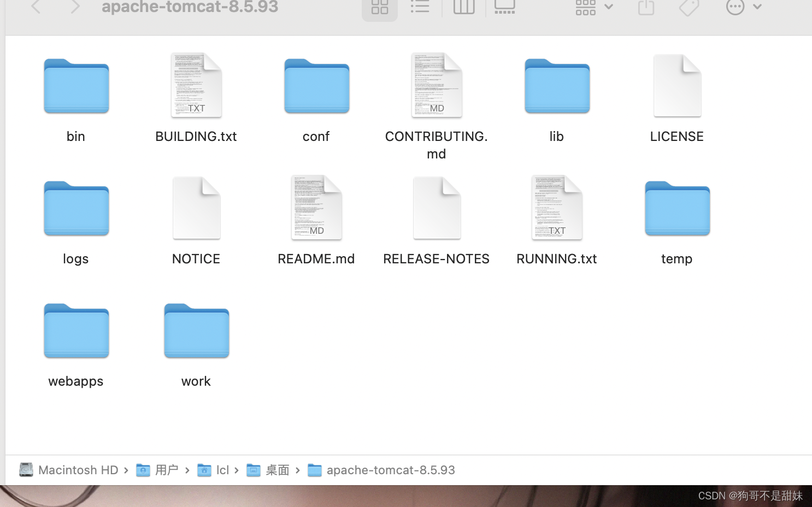This screenshot has width=812, height=507.
Task: Click the Tags toolbar icon
Action: 689,7
